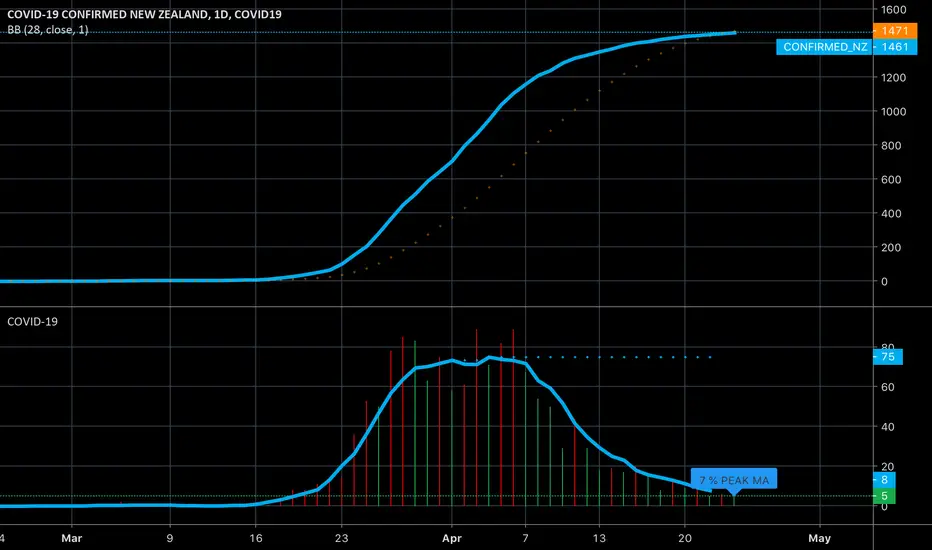Click the 200 tick on upper price axis
Viewport: 932px width, 550px height.
click(x=891, y=247)
